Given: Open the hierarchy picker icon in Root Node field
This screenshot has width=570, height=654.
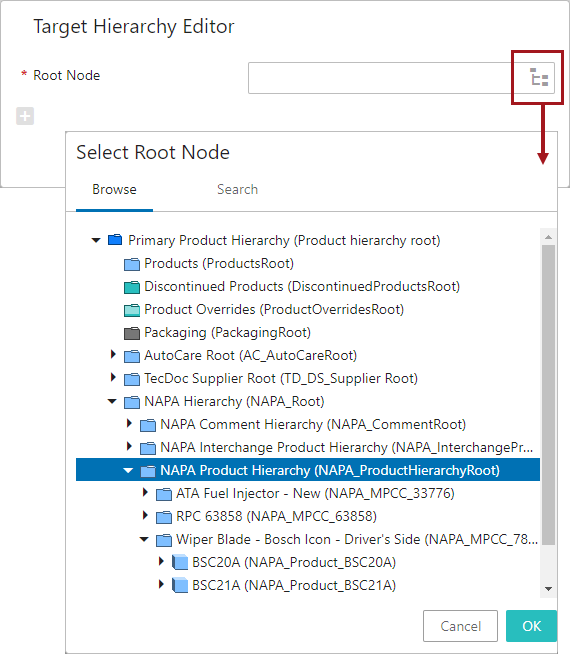Looking at the screenshot, I should 539,78.
